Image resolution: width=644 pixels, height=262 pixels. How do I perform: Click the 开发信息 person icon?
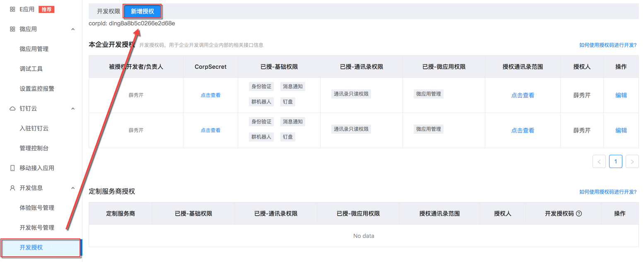point(12,188)
